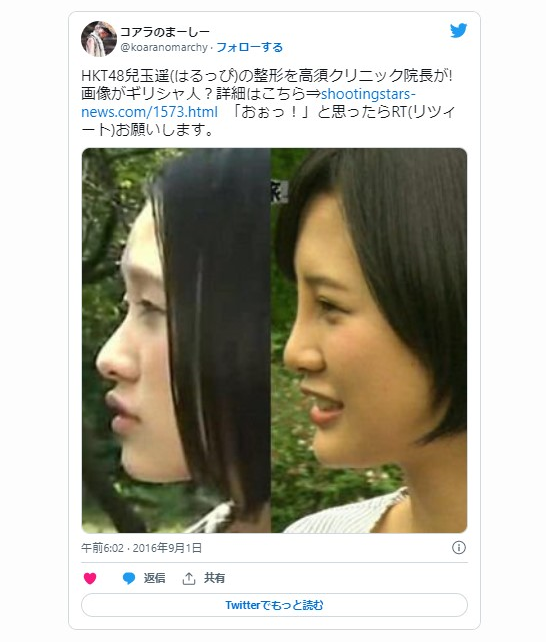The image size is (546, 642).
Task: Click the horizontal divider below the timestamp
Action: pyautogui.click(x=274, y=562)
